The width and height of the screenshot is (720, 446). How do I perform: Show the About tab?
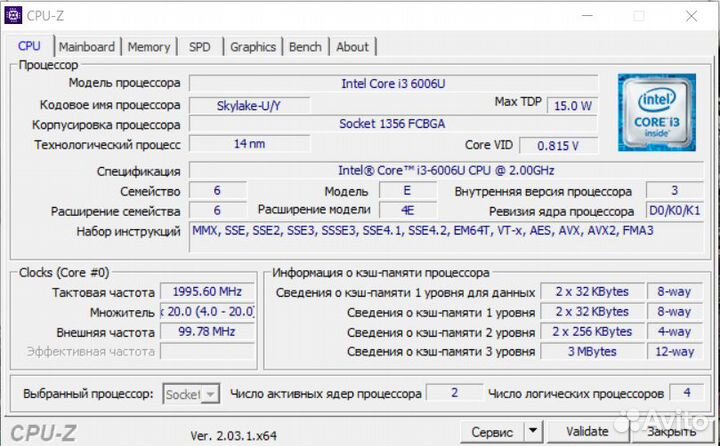tap(352, 47)
